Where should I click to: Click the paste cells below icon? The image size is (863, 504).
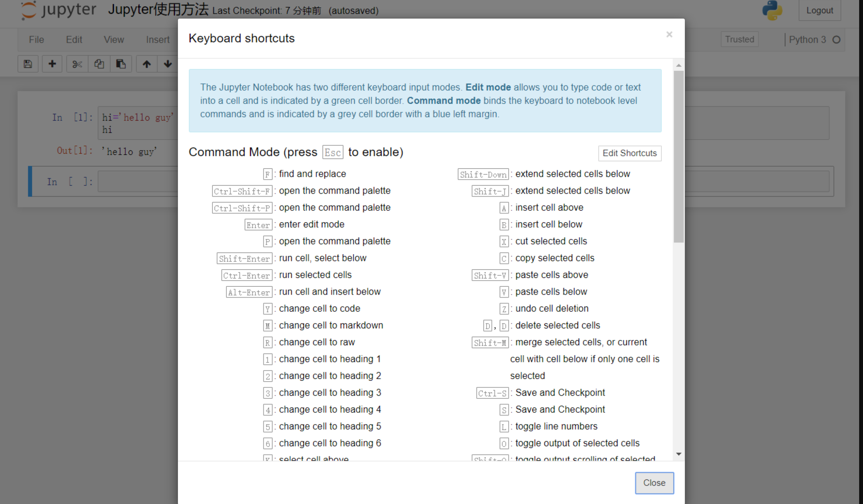121,64
